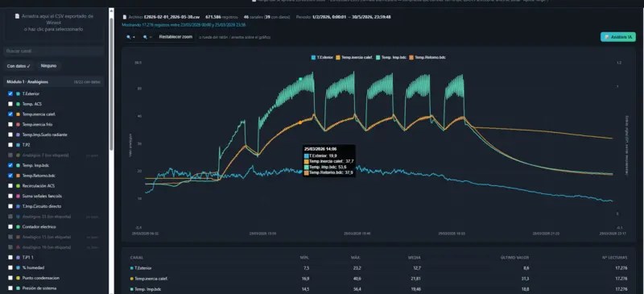Click the tooltip timestamp 25/03/2026 14:06

(x=320, y=149)
